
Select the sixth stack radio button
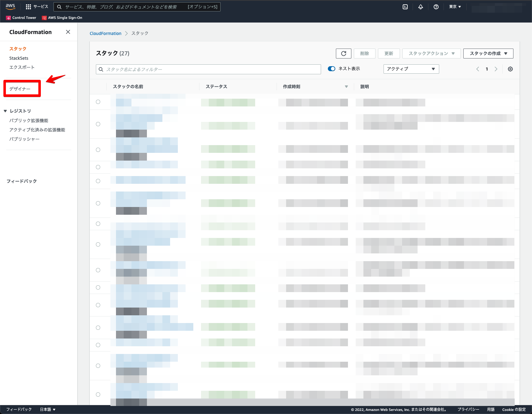98,203
